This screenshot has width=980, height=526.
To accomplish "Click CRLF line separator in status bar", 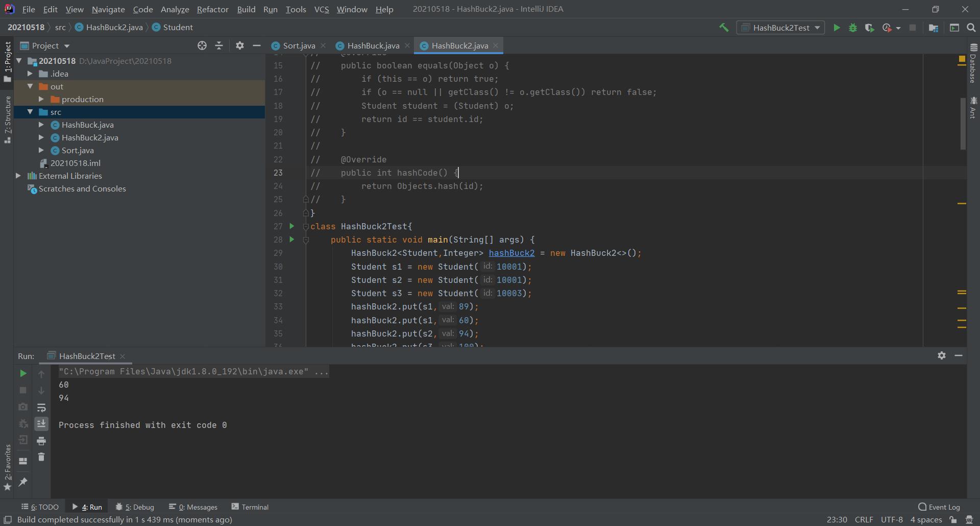I will tap(864, 519).
